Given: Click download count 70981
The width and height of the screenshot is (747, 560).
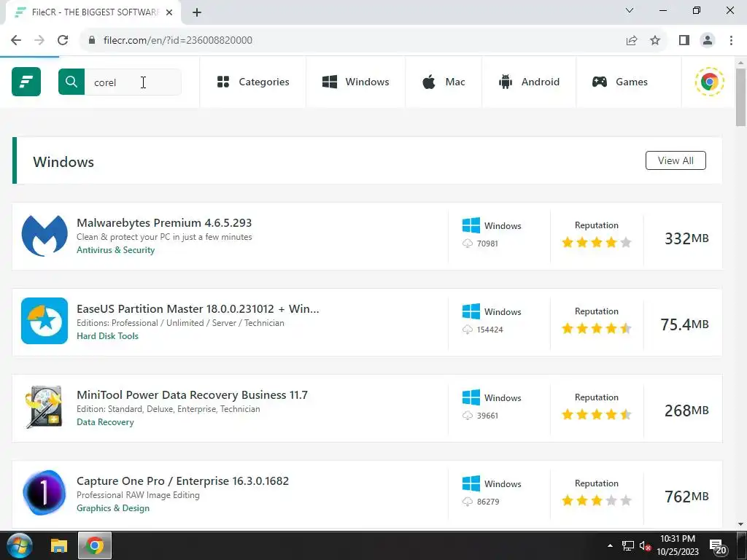Looking at the screenshot, I should 487,244.
